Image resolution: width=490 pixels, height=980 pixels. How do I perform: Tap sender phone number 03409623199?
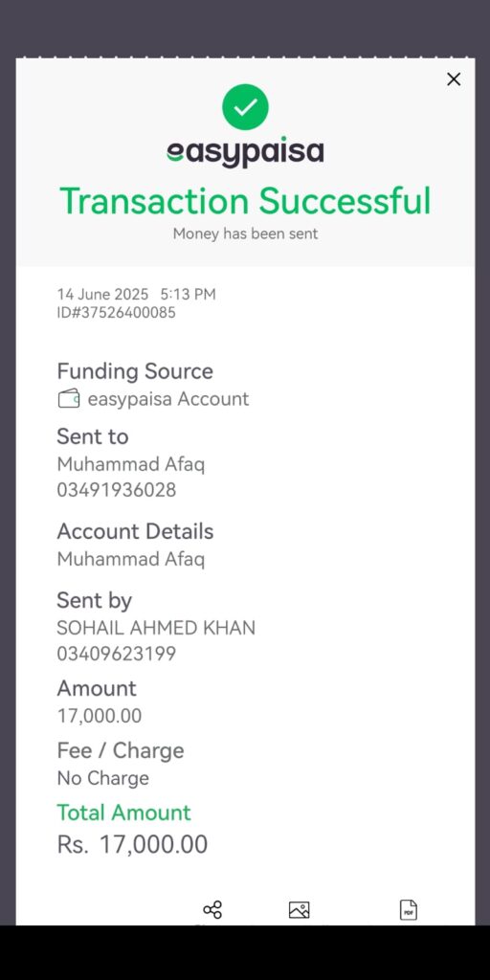click(116, 654)
